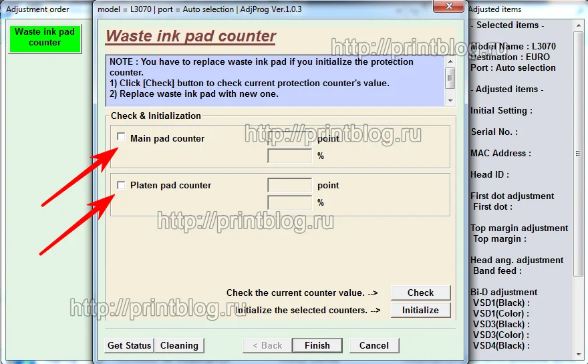The image size is (588, 364).
Task: Click Platen pad counter point field
Action: 289,185
